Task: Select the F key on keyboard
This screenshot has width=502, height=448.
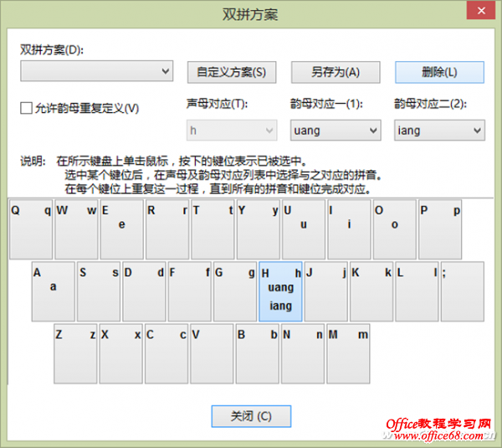Action: pos(190,291)
